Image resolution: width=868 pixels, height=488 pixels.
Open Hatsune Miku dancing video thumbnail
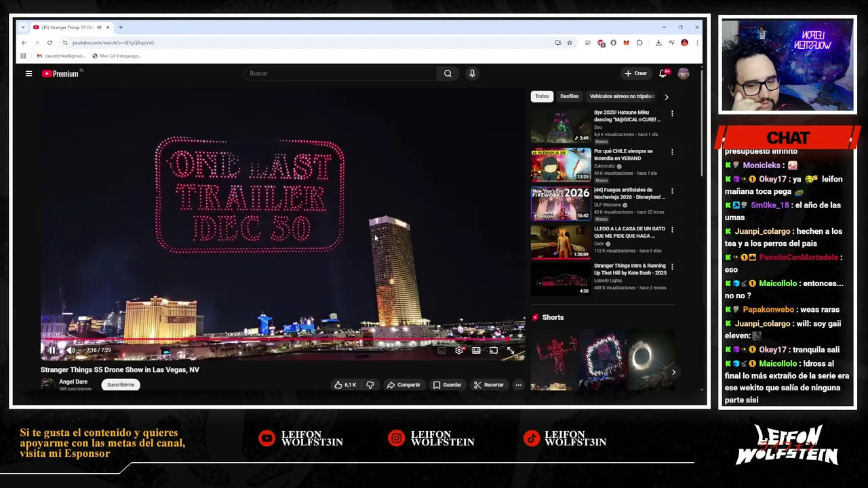[561, 126]
